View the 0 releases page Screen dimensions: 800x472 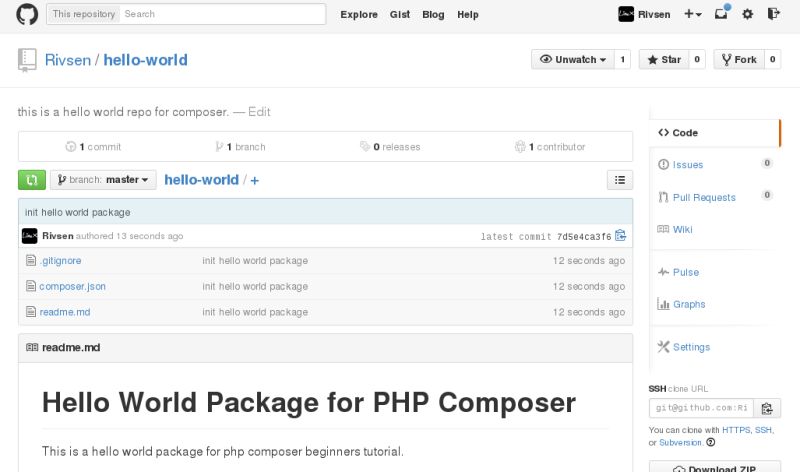click(x=390, y=147)
